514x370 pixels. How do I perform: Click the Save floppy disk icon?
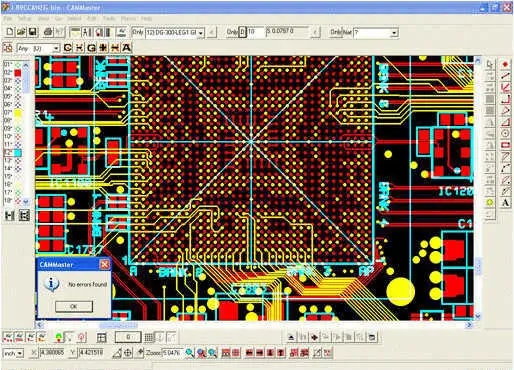32,32
